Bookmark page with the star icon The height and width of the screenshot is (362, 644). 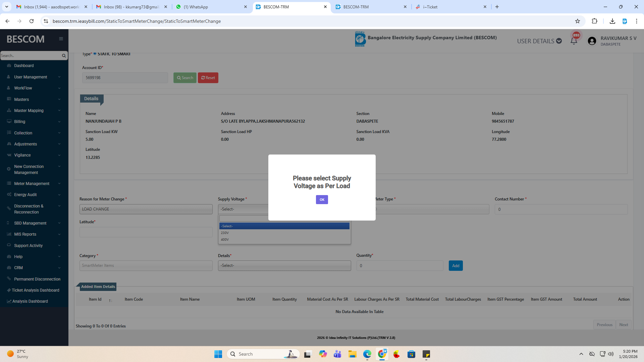click(577, 21)
